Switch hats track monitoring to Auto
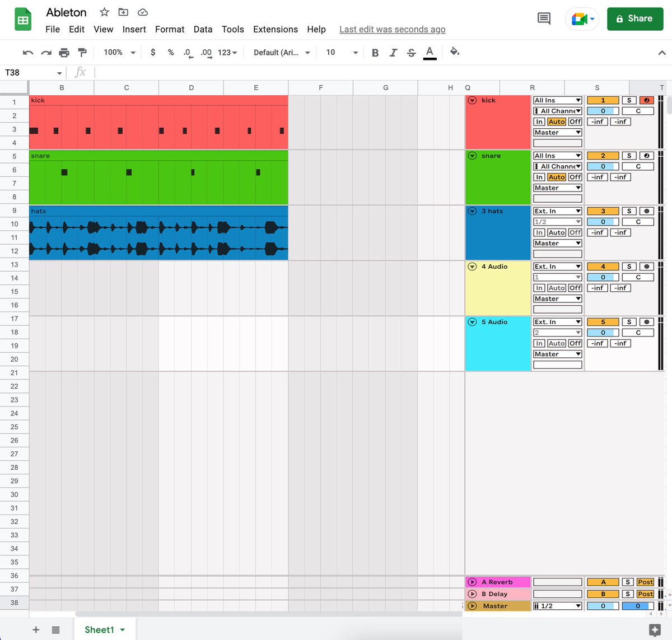 pos(557,232)
